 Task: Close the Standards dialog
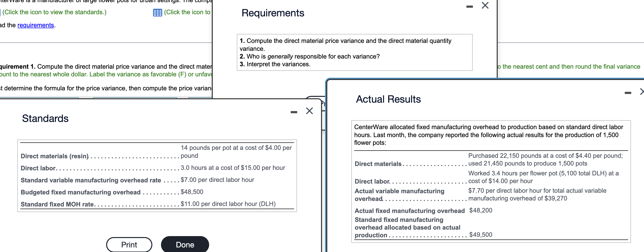[x=309, y=111]
